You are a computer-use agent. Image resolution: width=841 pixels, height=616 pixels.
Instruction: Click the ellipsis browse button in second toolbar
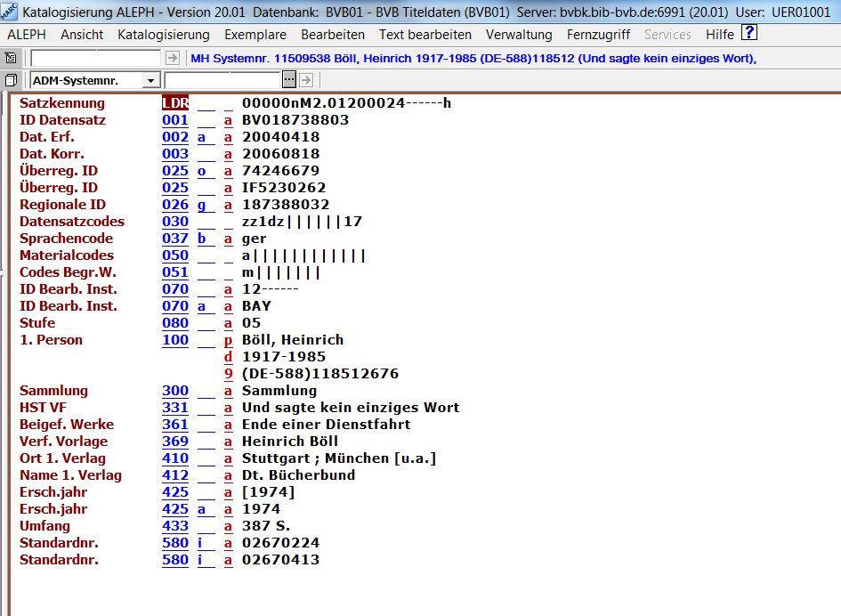tap(288, 80)
